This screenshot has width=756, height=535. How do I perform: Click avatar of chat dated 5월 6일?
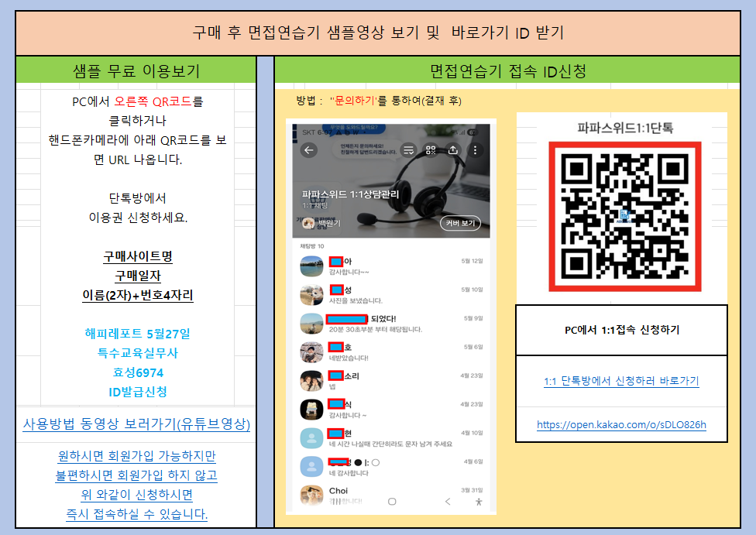pos(311,352)
